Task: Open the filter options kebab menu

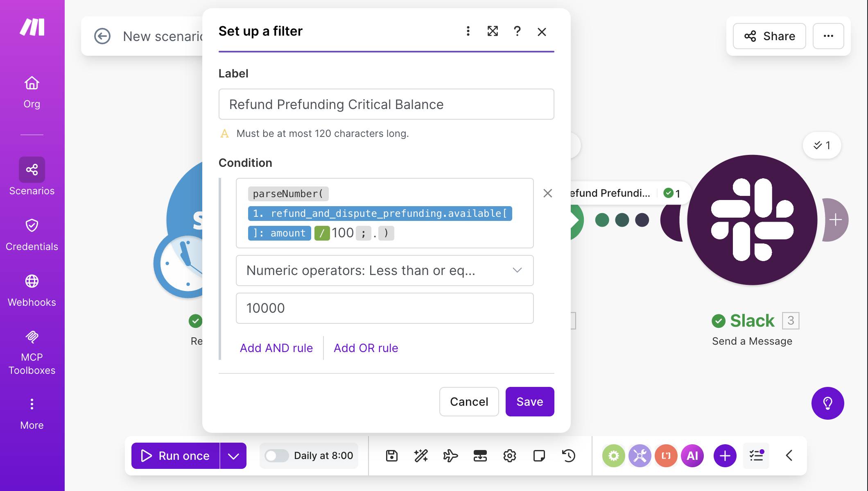Action: pos(468,31)
